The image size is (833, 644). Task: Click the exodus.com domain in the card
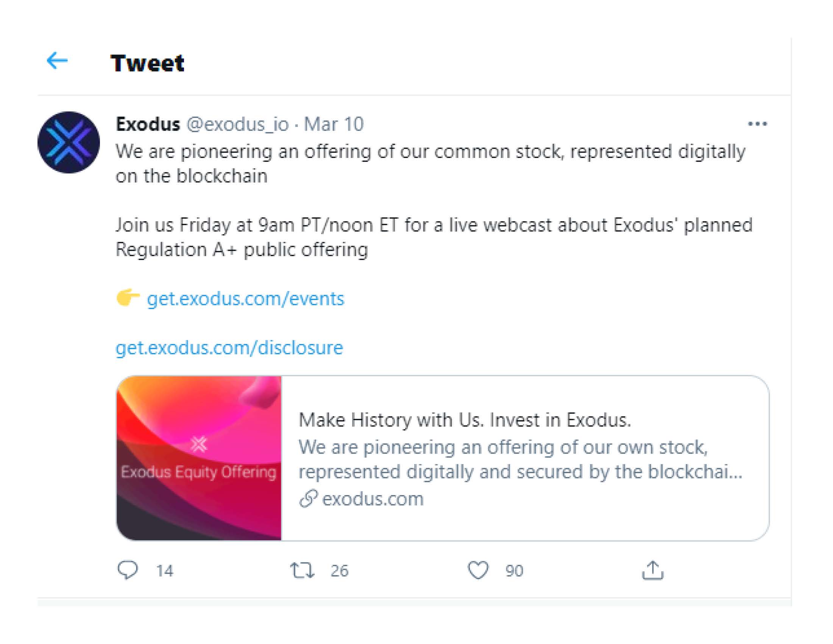373,499
